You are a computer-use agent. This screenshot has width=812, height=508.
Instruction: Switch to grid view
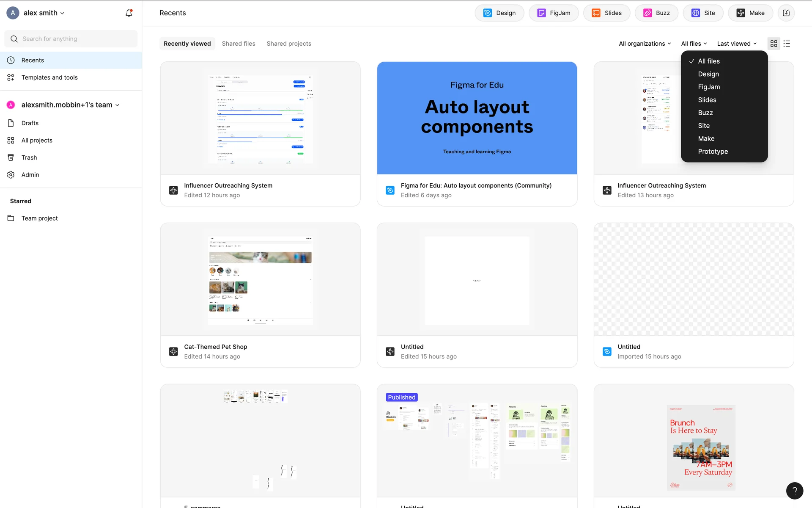pos(774,44)
